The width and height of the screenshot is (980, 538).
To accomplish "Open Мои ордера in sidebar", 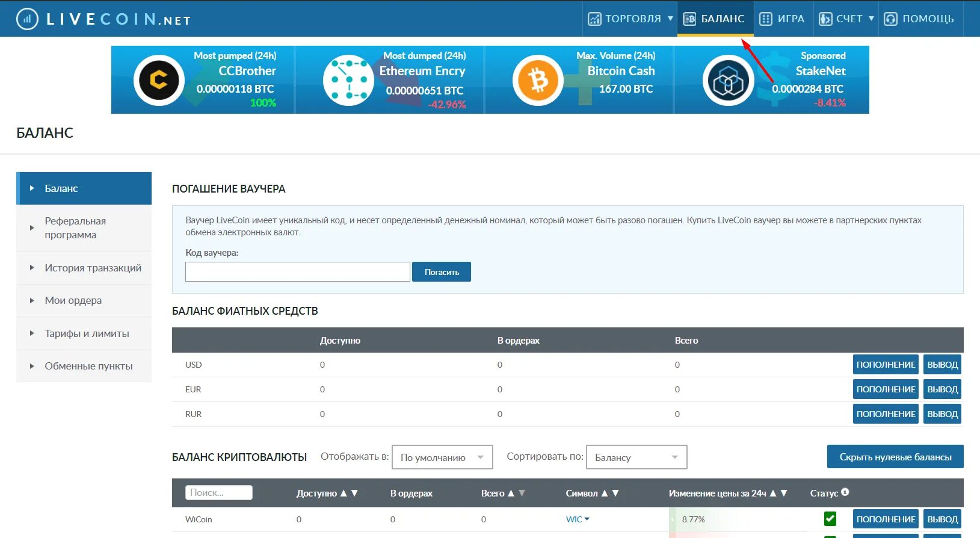I will tap(84, 300).
